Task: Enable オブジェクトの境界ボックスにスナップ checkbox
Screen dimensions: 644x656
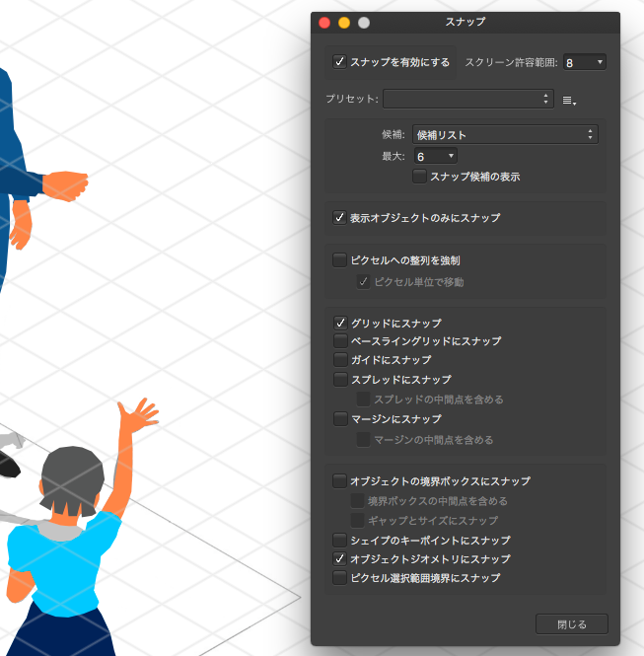Action: 339,481
